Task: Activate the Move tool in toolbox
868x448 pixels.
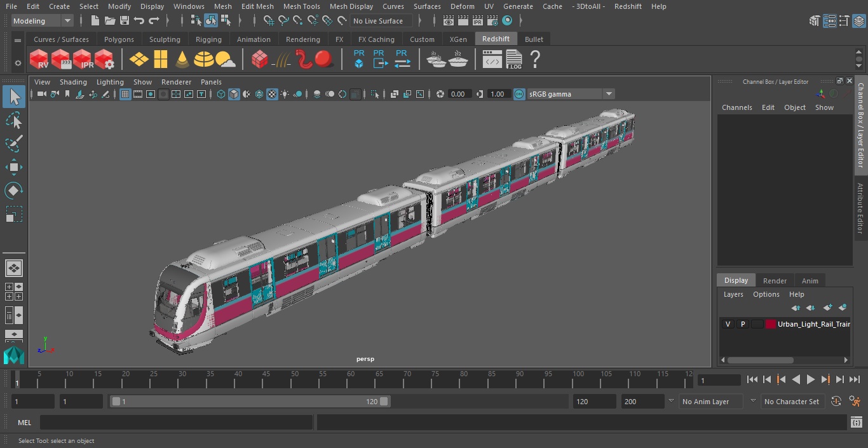Action: (x=14, y=167)
